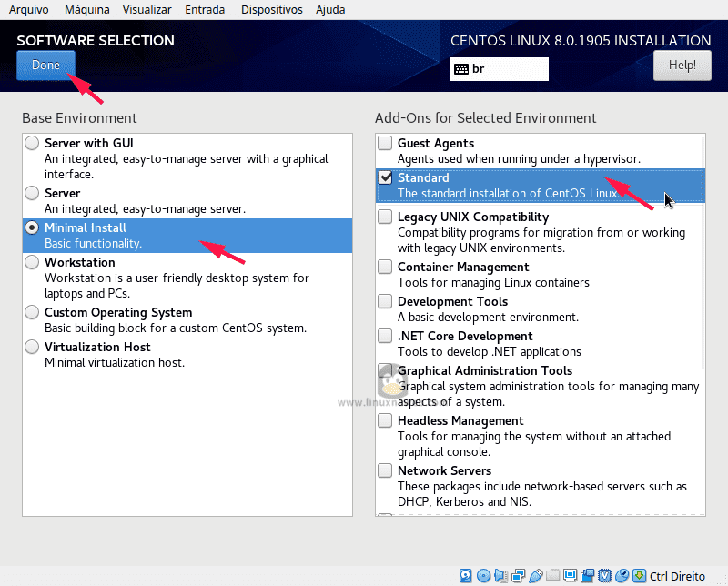Click 'Tools for managing Linux containers' description
The height and width of the screenshot is (586, 728).
[x=493, y=282]
